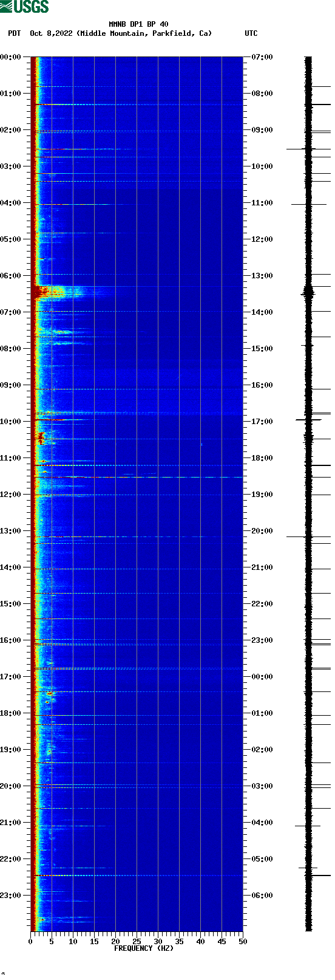Click the UTC time label '09:00'

pyautogui.click(x=262, y=130)
